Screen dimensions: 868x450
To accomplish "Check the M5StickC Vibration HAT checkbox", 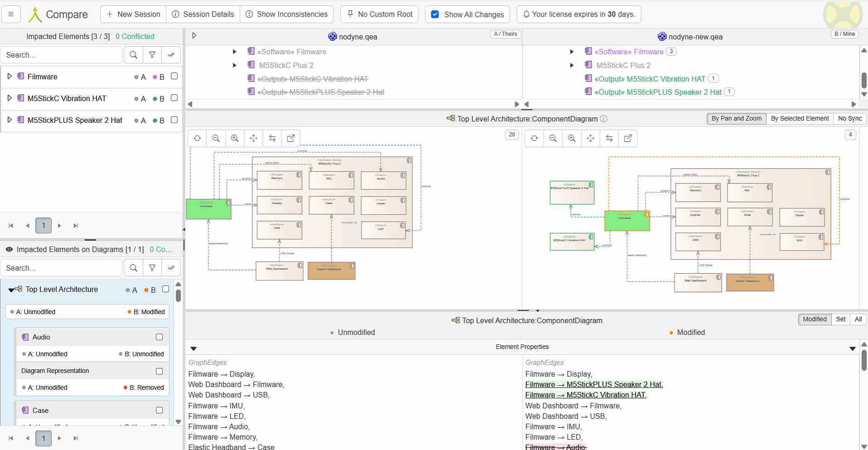I will [174, 98].
